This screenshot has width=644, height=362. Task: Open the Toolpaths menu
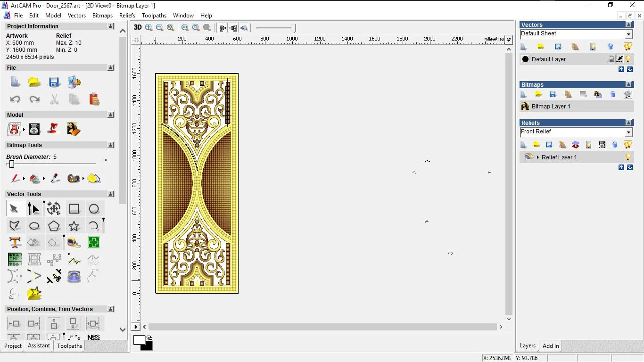[154, 16]
